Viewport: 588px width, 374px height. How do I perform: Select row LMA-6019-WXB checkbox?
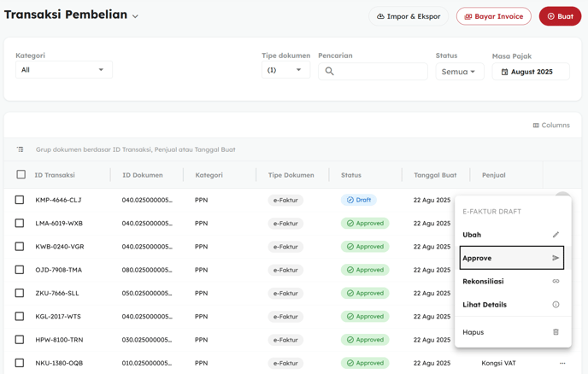(x=20, y=223)
